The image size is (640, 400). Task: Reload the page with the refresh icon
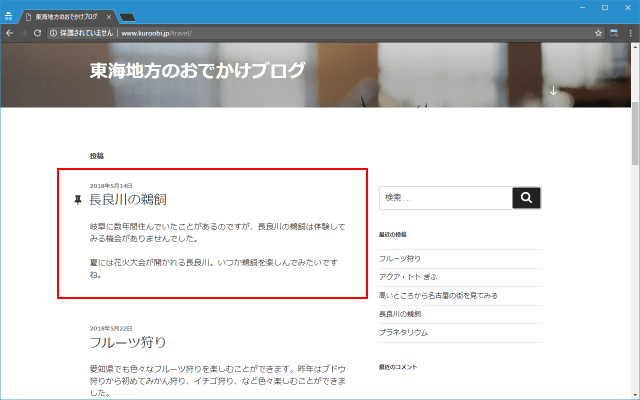click(x=37, y=33)
